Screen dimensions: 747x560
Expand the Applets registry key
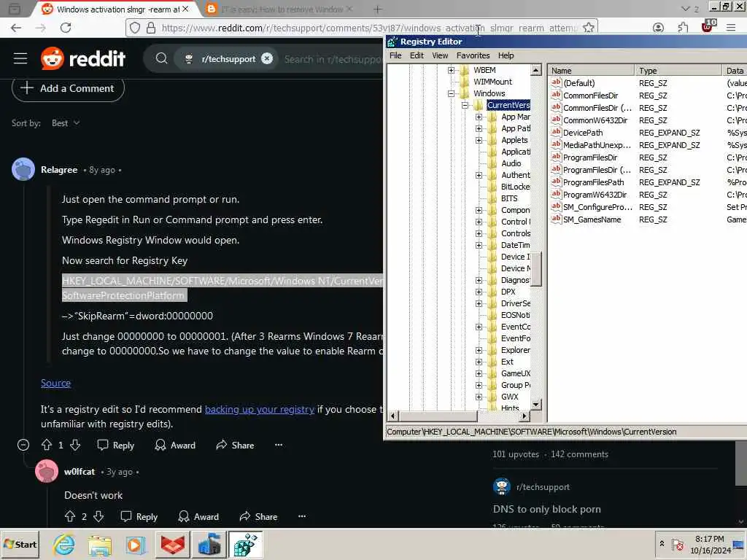(479, 141)
